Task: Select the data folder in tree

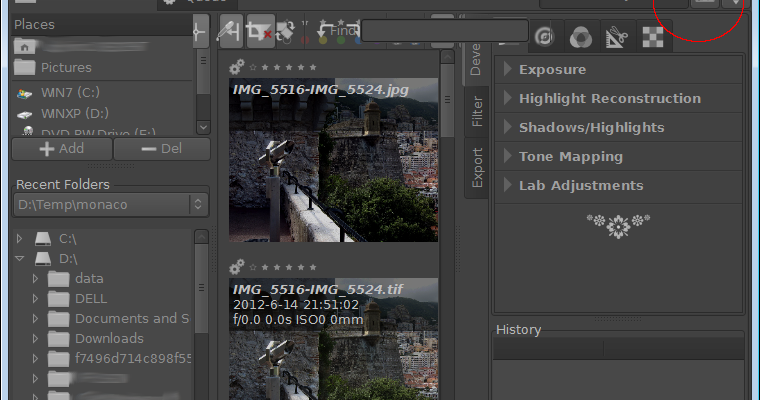Action: (76, 278)
